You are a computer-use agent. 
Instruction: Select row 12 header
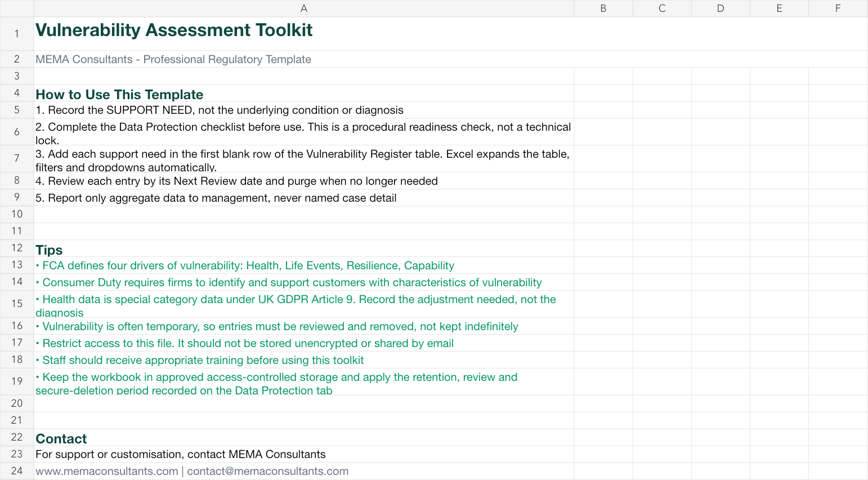[x=17, y=248]
